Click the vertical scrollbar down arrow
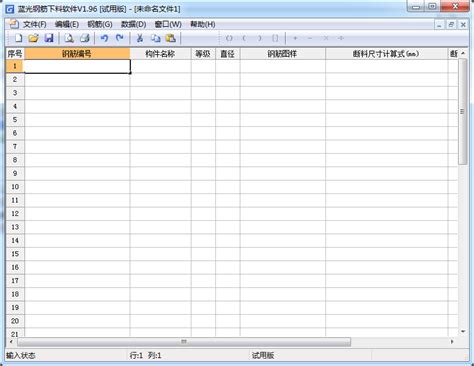The width and height of the screenshot is (474, 366). 463,331
